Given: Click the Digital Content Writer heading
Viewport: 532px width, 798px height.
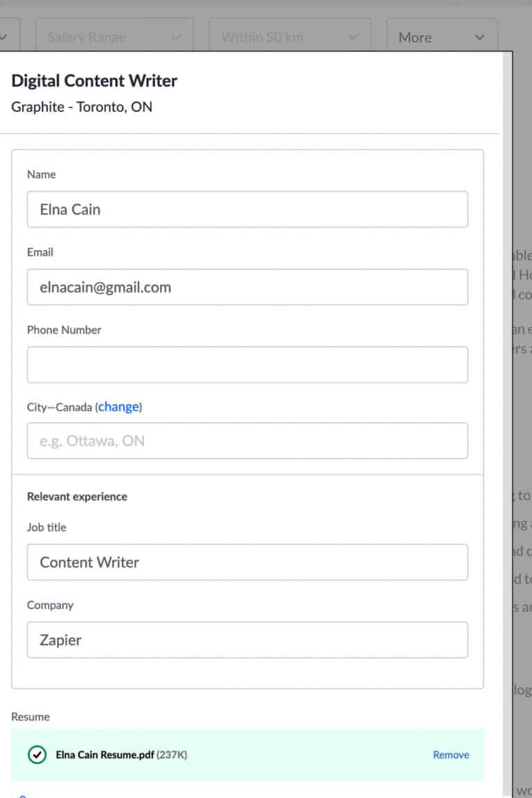Looking at the screenshot, I should click(94, 81).
